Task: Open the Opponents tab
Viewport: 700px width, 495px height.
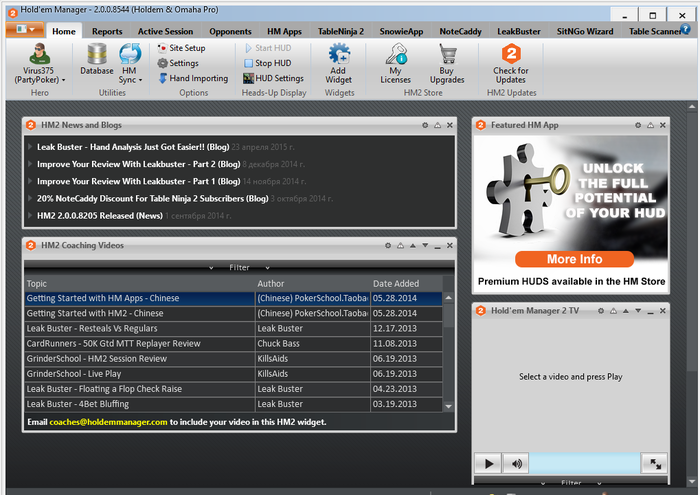Action: pos(230,31)
